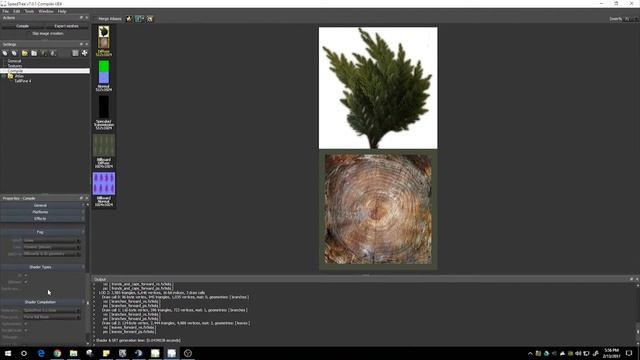
Task: Open the second Shader Compilation dropdown
Action: pyautogui.click(x=51, y=317)
